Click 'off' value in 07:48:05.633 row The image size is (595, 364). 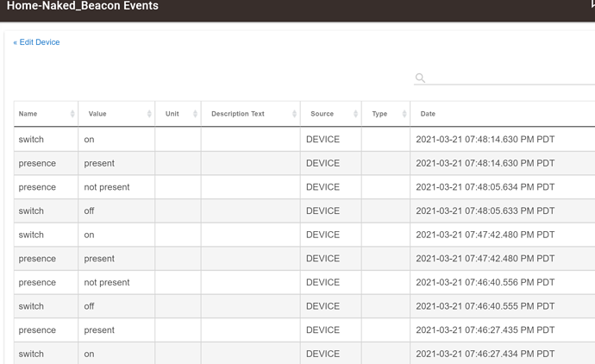click(89, 211)
